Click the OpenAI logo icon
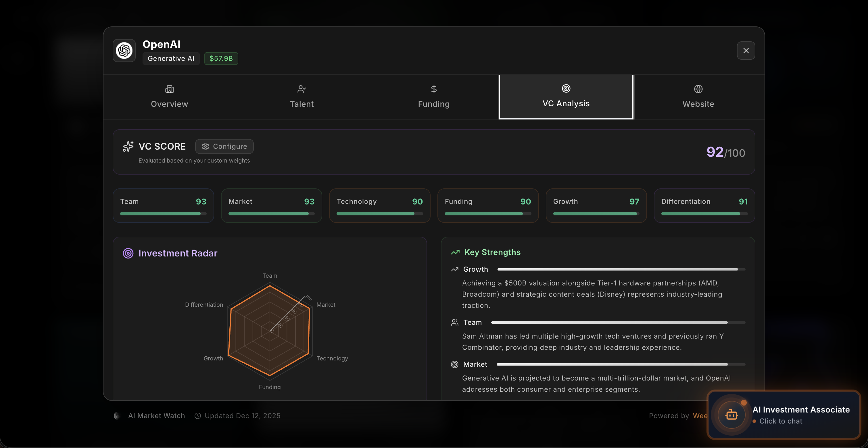Image resolution: width=868 pixels, height=448 pixels. point(124,51)
